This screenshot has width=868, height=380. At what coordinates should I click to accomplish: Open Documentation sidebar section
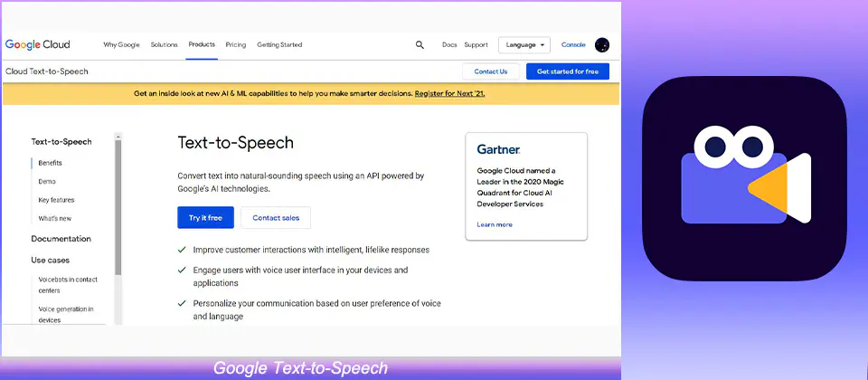coord(61,239)
